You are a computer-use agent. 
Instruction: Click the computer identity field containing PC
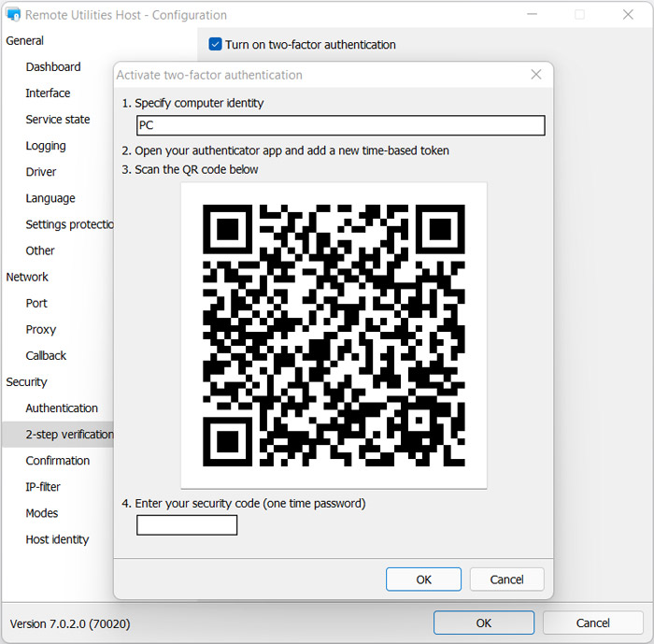coord(340,125)
